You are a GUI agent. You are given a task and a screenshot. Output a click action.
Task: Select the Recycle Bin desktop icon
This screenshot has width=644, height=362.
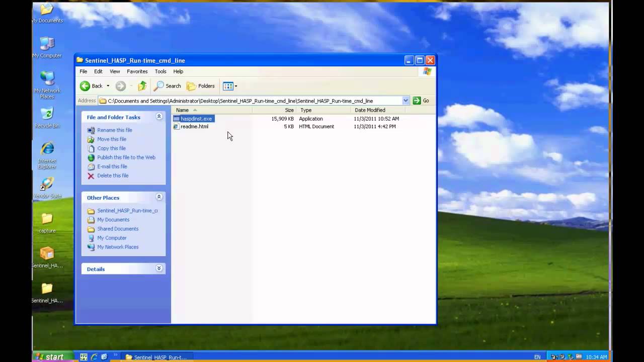47,118
